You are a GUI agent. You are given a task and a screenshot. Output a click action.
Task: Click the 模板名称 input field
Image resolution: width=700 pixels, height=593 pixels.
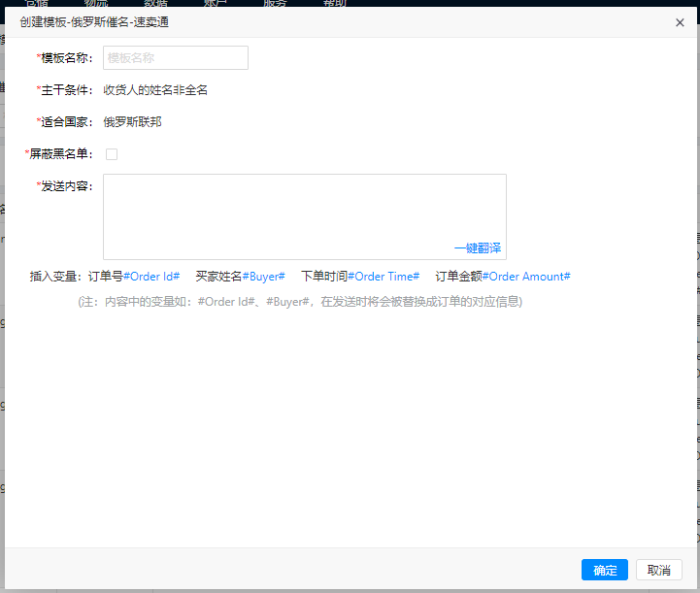coord(175,58)
